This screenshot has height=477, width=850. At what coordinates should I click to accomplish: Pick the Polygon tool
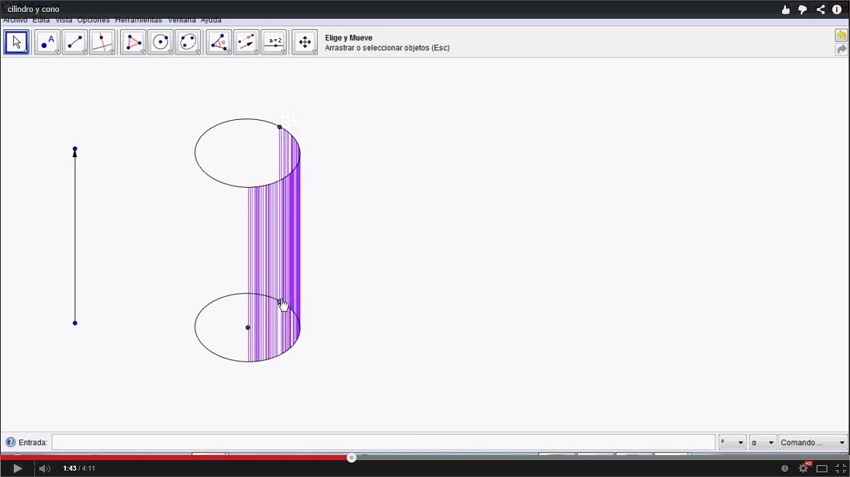[133, 42]
